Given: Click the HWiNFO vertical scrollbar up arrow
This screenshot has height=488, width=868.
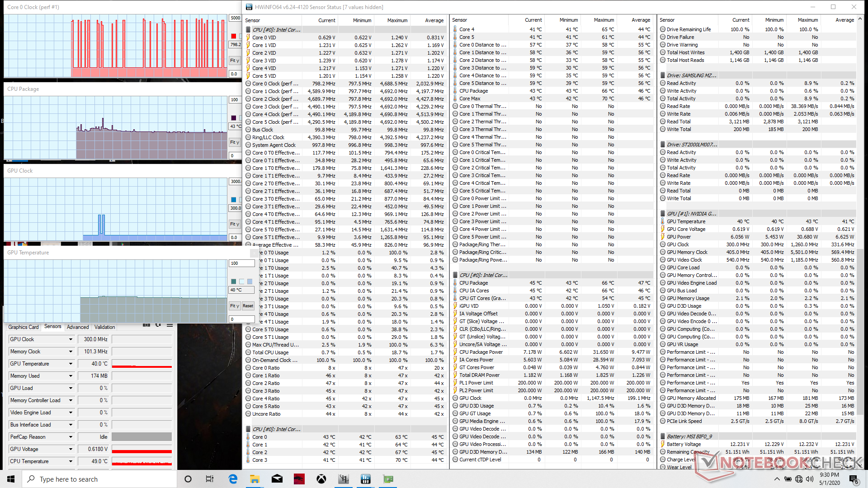Looking at the screenshot, I should click(x=860, y=19).
